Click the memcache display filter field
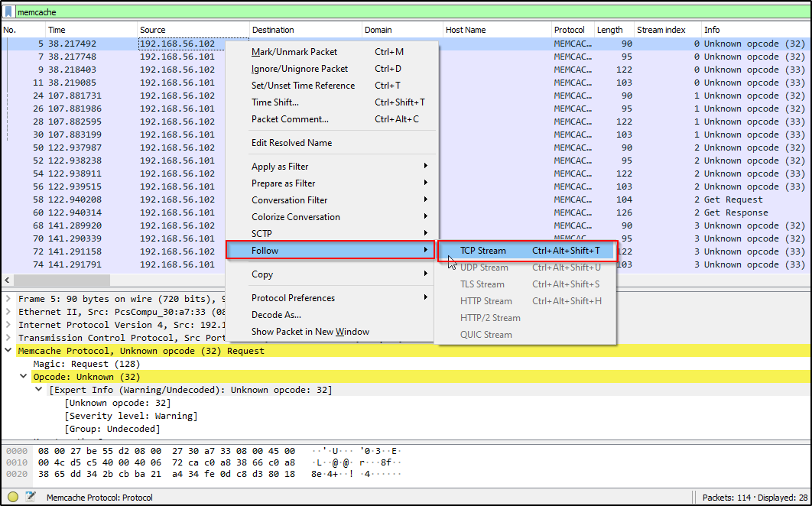 coord(382,12)
